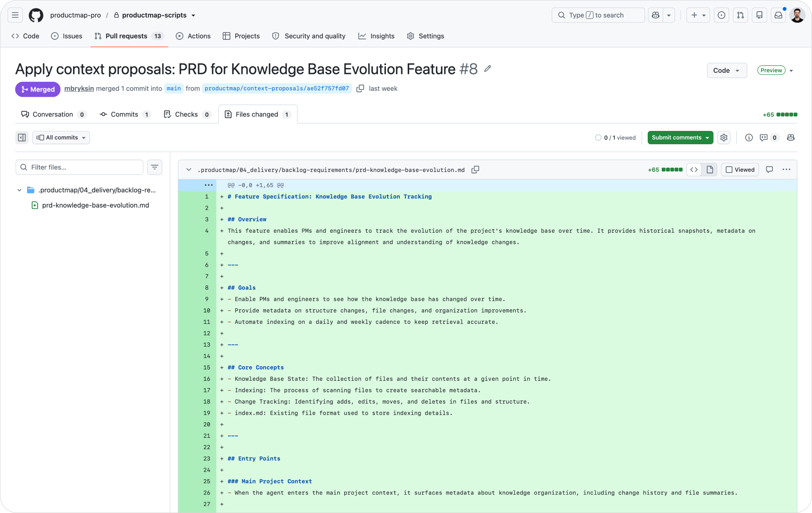This screenshot has width=812, height=513.
Task: Open Submit comments dropdown button
Action: tap(680, 137)
